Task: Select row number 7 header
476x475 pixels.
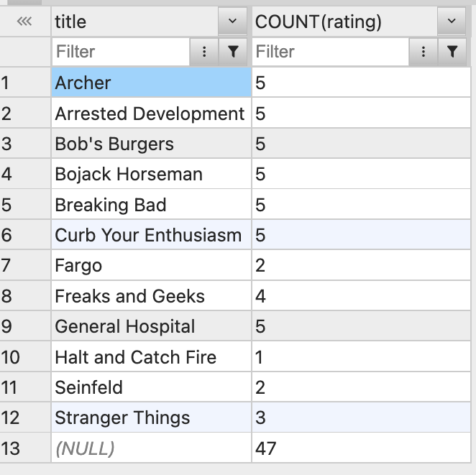Action: [25, 265]
